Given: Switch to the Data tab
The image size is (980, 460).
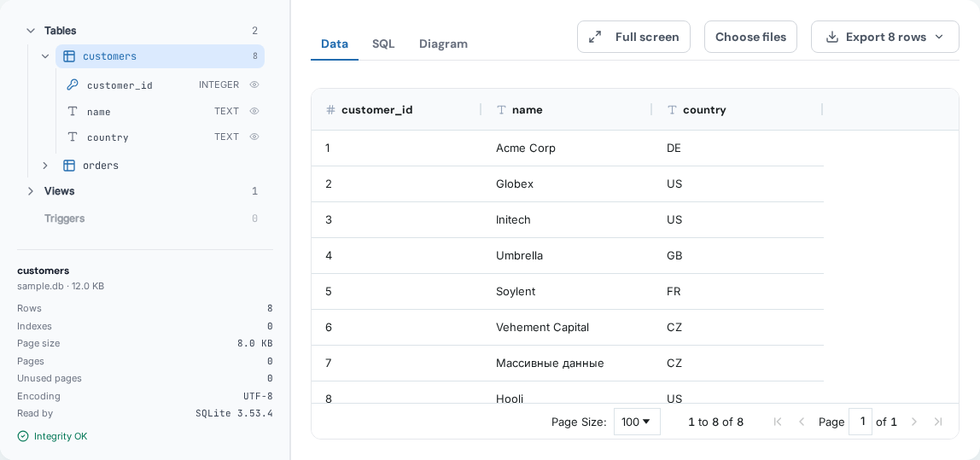Looking at the screenshot, I should (335, 44).
